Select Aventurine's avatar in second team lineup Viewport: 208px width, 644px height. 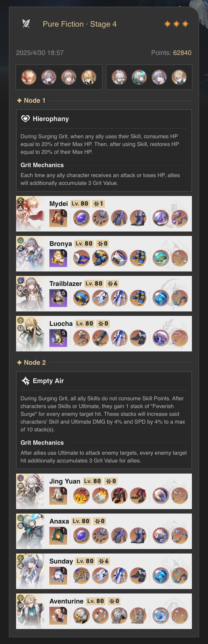[179, 77]
